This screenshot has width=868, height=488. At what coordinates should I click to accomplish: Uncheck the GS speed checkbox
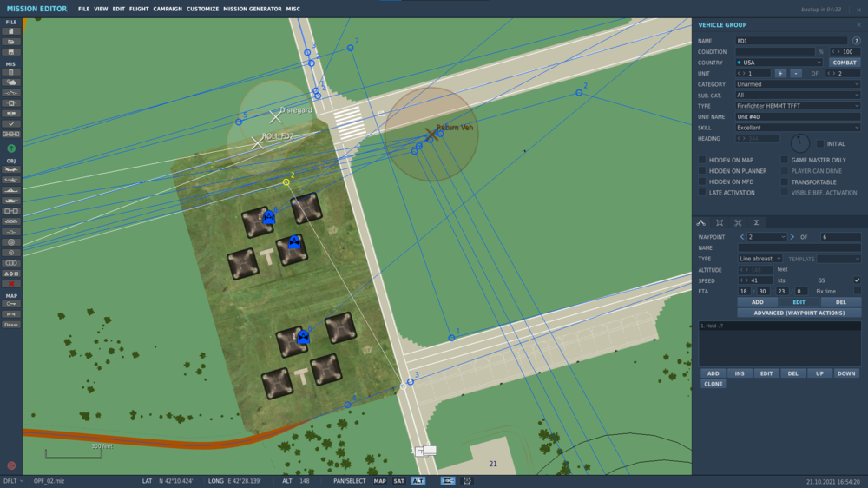pos(857,280)
